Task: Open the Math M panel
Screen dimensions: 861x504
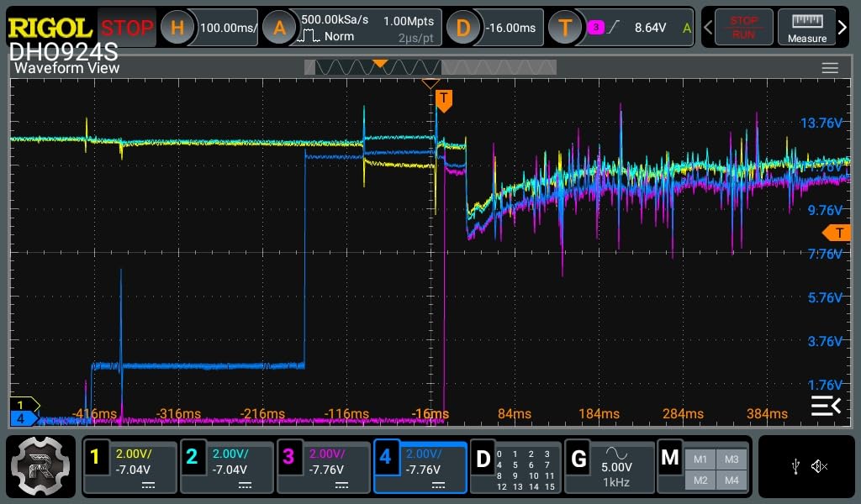Action: pos(669,458)
